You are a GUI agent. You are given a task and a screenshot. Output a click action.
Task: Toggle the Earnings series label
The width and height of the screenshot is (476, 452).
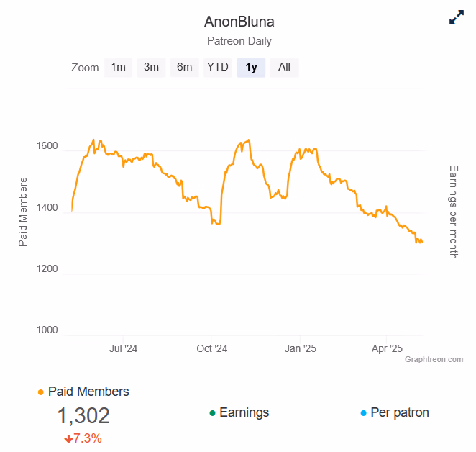point(244,412)
